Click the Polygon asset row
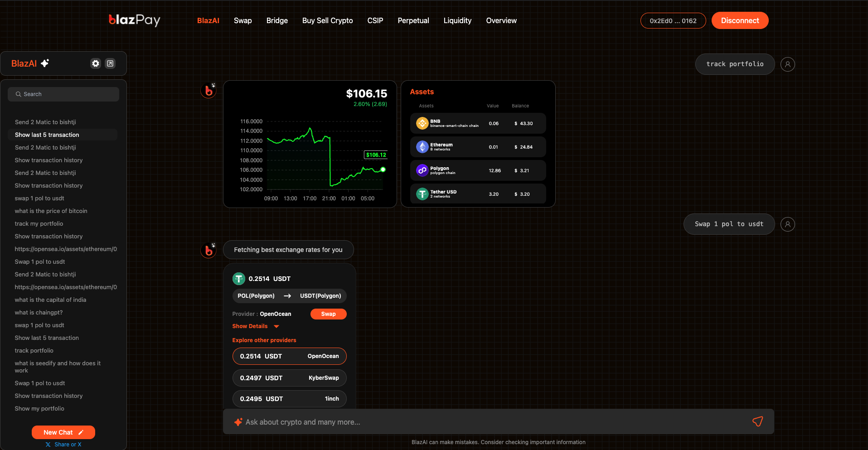This screenshot has width=868, height=450. (478, 170)
